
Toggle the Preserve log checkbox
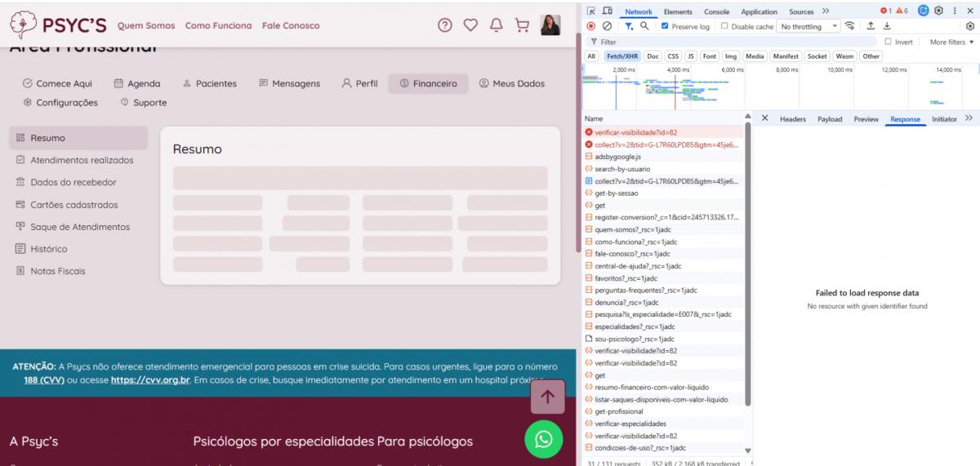pyautogui.click(x=665, y=26)
